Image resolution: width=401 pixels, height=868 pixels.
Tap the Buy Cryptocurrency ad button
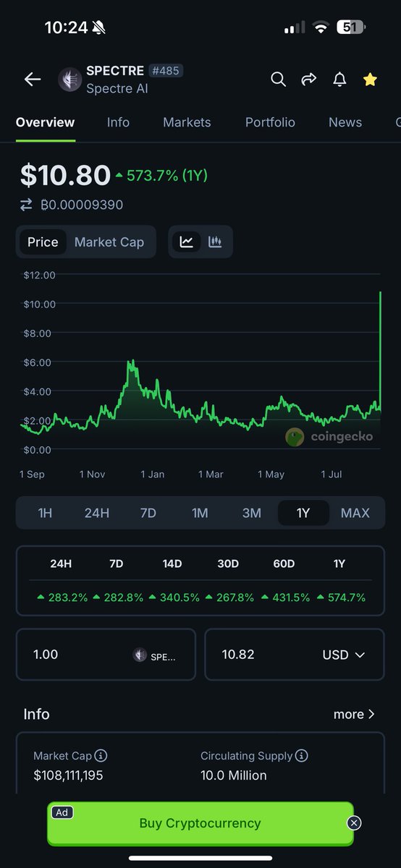click(x=200, y=823)
